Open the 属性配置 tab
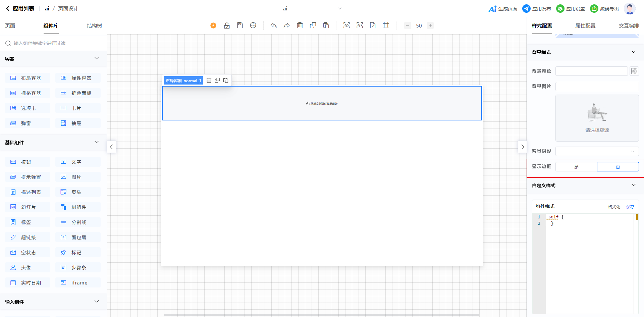Screen dimensions: 644x317 (x=585, y=26)
